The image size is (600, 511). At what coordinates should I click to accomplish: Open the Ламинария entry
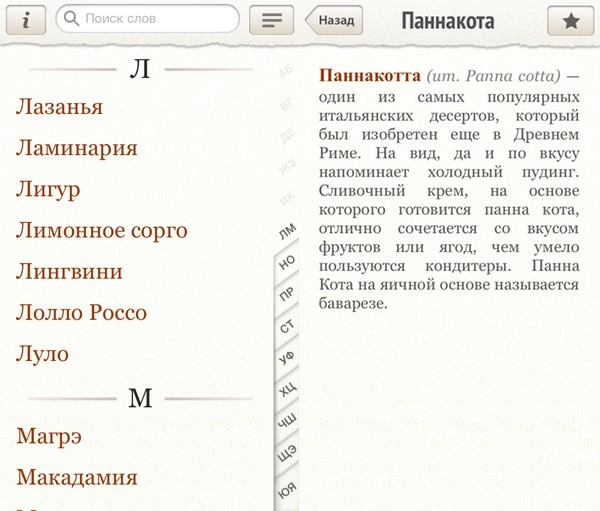point(77,148)
